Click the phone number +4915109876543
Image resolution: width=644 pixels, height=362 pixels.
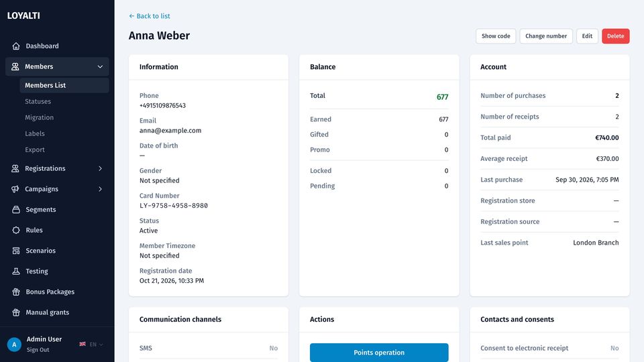(x=162, y=105)
